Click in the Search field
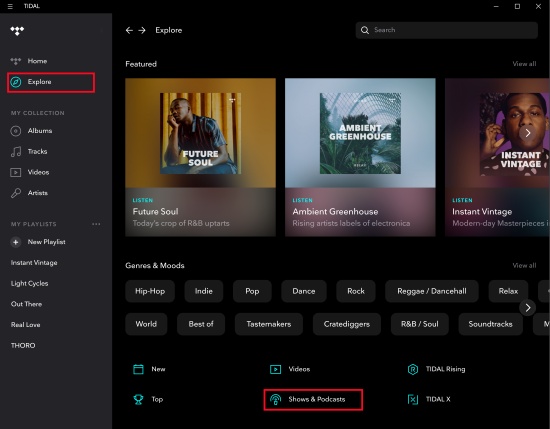 click(x=447, y=30)
